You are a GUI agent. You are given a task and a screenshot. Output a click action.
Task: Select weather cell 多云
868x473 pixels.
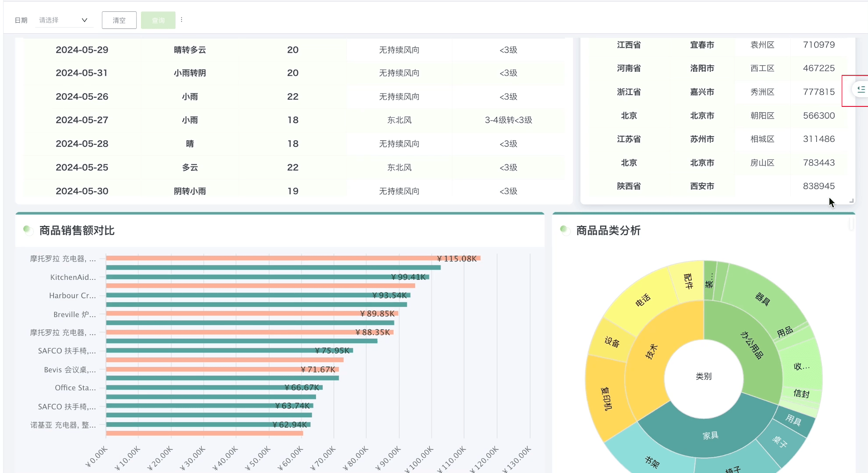point(190,167)
